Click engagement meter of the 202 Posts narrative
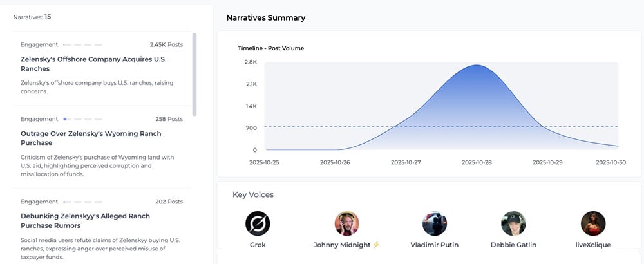The width and height of the screenshot is (644, 264). [82, 202]
